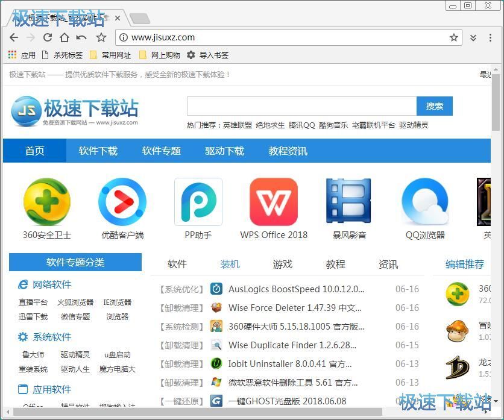Image resolution: width=504 pixels, height=420 pixels.
Task: Click the browser forward arrow
Action: pyautogui.click(x=31, y=37)
